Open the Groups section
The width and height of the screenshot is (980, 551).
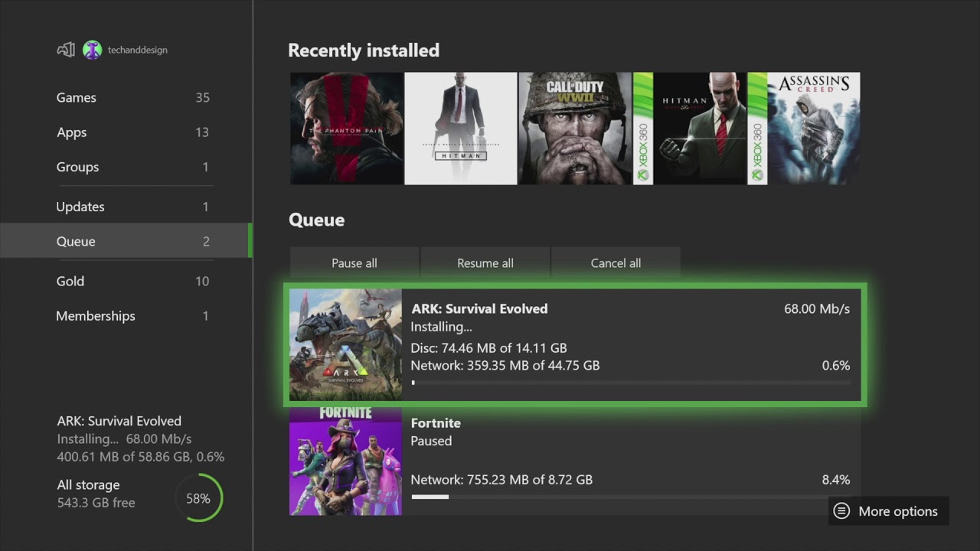pos(126,167)
